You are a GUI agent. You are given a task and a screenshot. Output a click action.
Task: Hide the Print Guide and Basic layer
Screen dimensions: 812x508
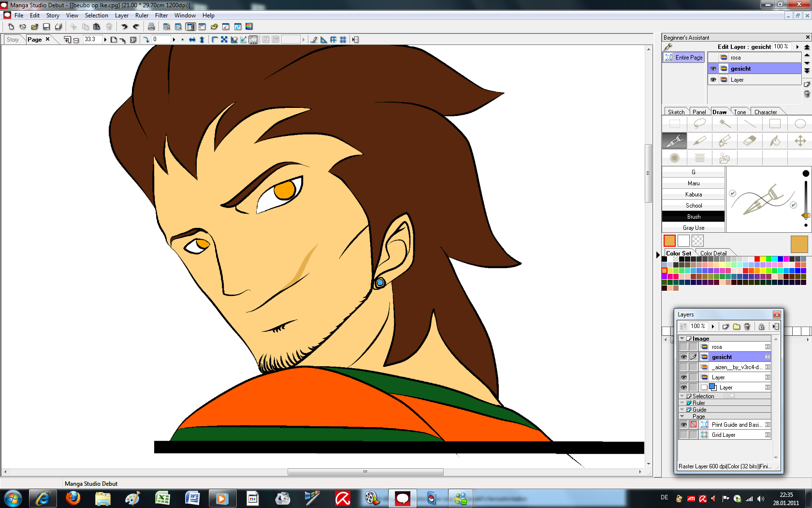(683, 425)
